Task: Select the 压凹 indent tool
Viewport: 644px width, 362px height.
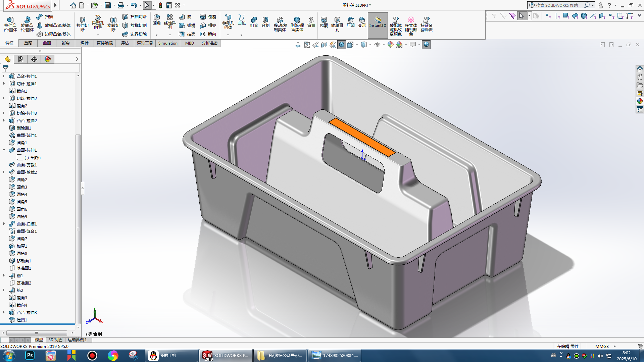Action: click(x=351, y=22)
